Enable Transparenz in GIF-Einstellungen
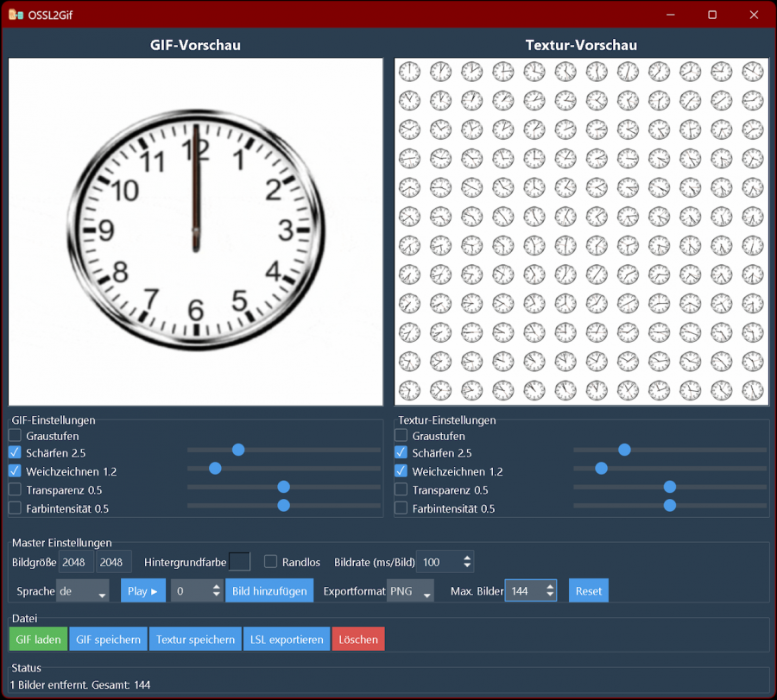 [x=15, y=489]
